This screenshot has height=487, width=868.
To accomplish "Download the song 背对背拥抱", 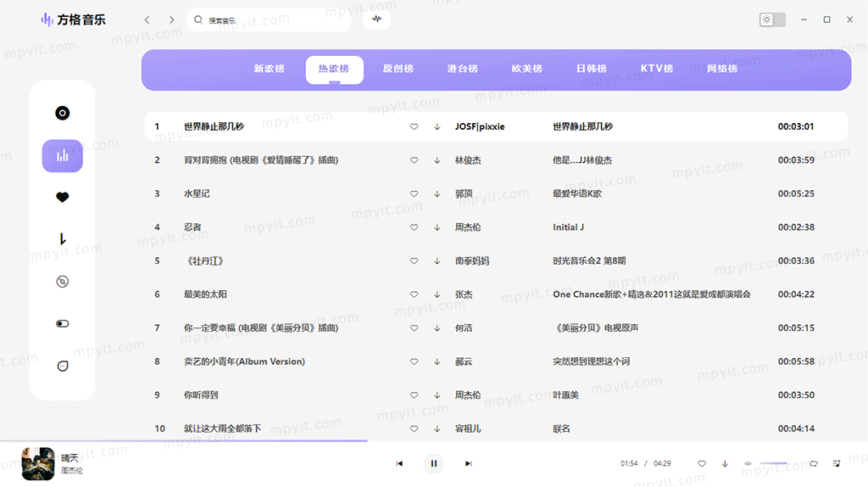I will [437, 160].
